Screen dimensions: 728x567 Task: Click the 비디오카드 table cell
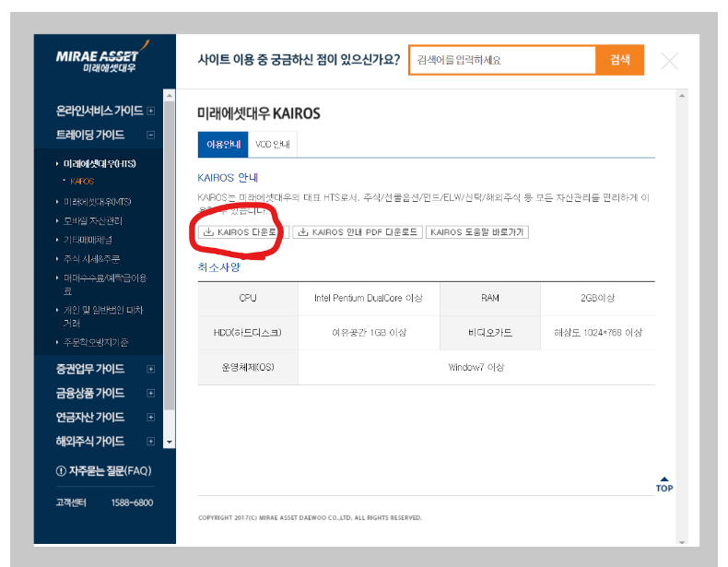pos(490,333)
